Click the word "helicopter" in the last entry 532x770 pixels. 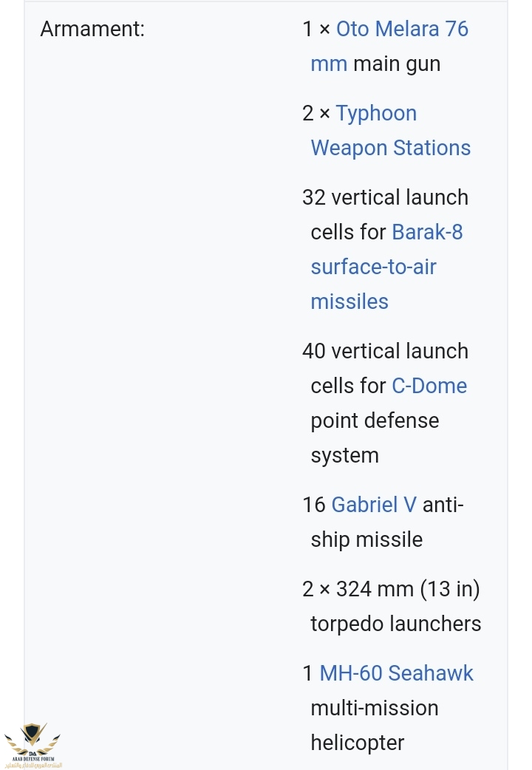pos(357,743)
